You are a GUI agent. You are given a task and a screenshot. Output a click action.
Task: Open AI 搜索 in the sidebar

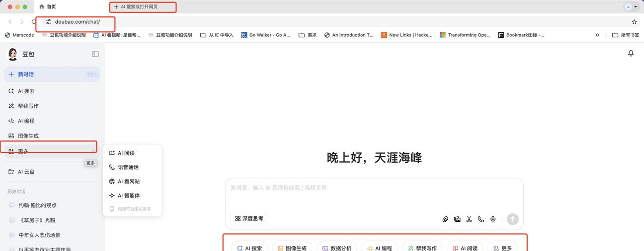(52, 91)
